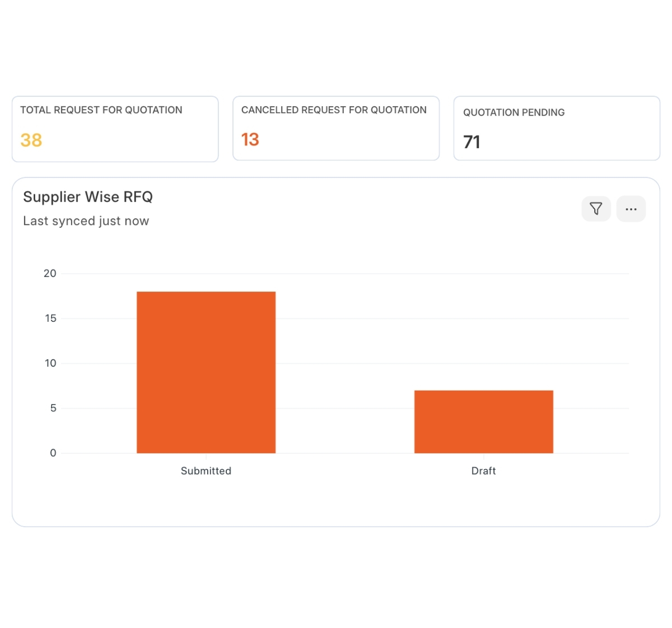This screenshot has height=628, width=672.
Task: Open the Total Request for Quotation card title
Action: point(101,110)
